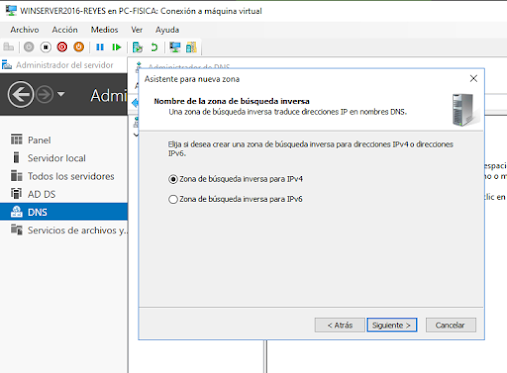Cancel the new zone wizard
This screenshot has height=373, width=507.
pos(450,325)
